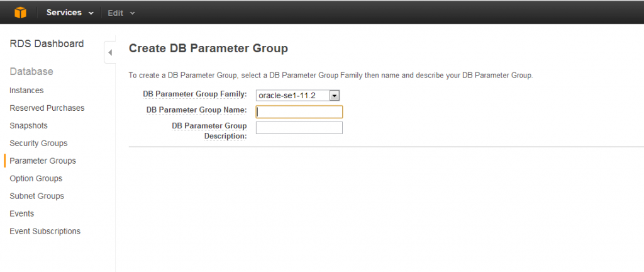Expand the Edit dropdown chevron
644x272 pixels.
click(132, 13)
